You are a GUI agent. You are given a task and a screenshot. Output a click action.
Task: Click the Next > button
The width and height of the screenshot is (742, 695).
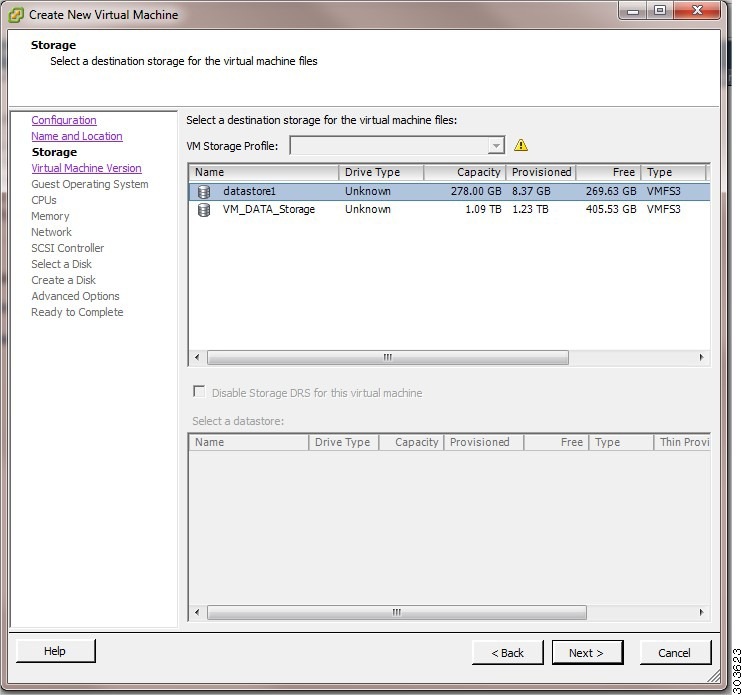pos(587,653)
